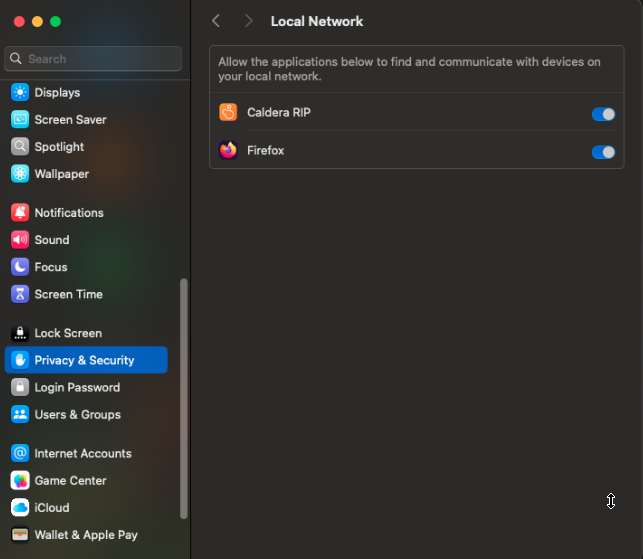Select Wallet & Apple Pay label

pos(86,535)
